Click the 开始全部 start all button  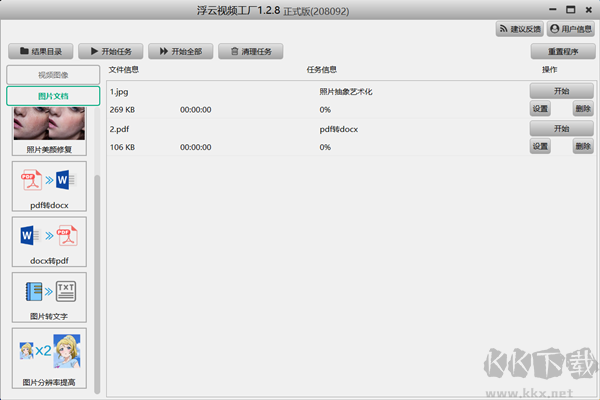coord(181,51)
